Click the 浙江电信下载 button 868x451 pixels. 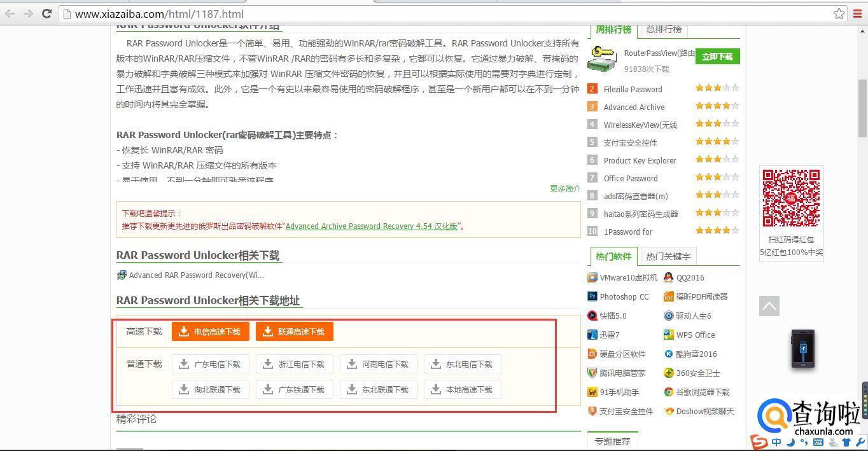click(x=295, y=364)
